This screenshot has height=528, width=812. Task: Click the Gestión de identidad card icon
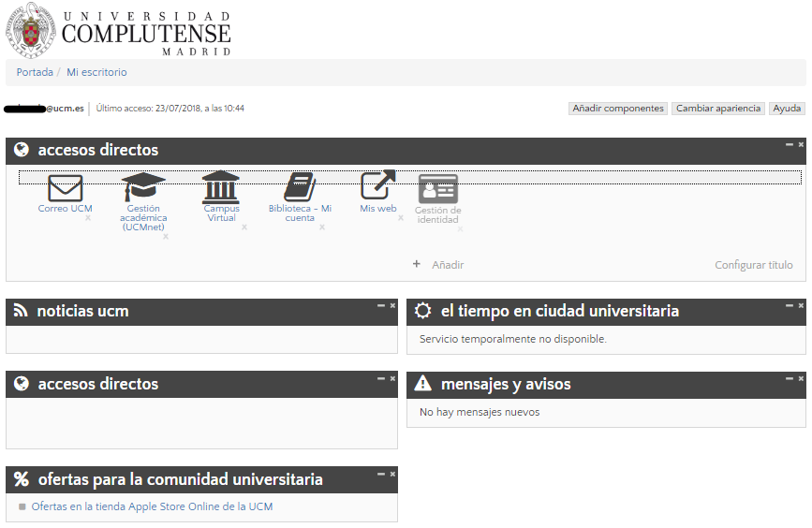tap(438, 189)
